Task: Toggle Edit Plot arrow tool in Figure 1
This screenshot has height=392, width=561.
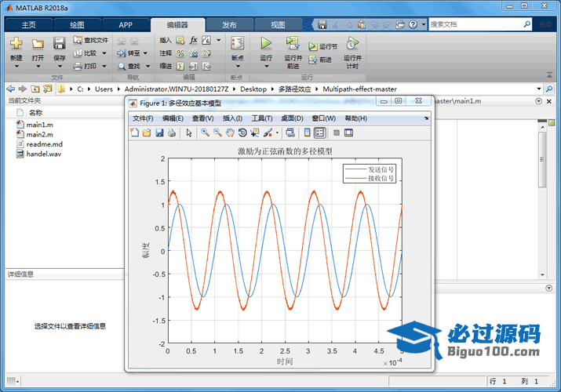Action: (x=189, y=133)
